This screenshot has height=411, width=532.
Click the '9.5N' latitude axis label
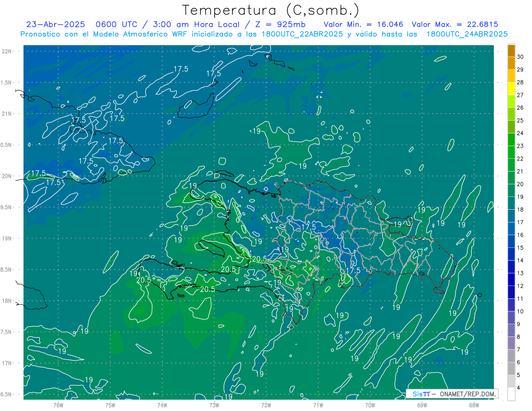tap(6, 207)
